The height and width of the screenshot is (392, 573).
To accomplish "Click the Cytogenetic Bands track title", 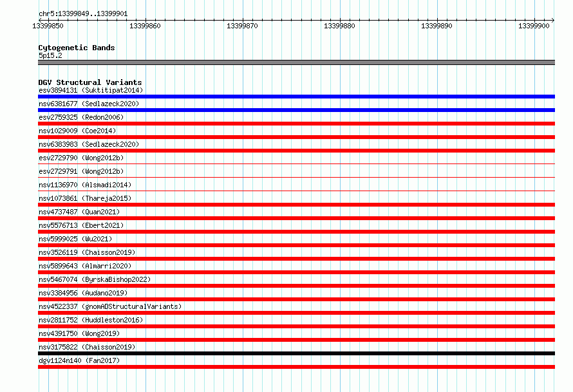I will coord(77,48).
